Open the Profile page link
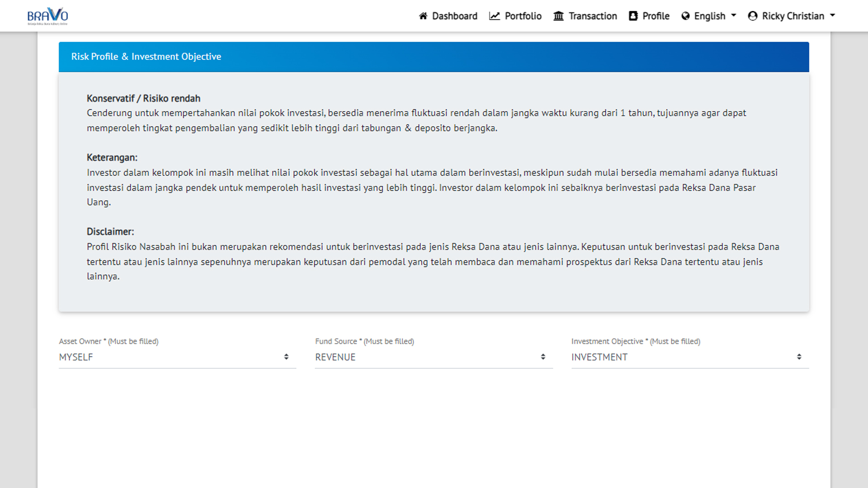868x488 pixels. coord(656,16)
